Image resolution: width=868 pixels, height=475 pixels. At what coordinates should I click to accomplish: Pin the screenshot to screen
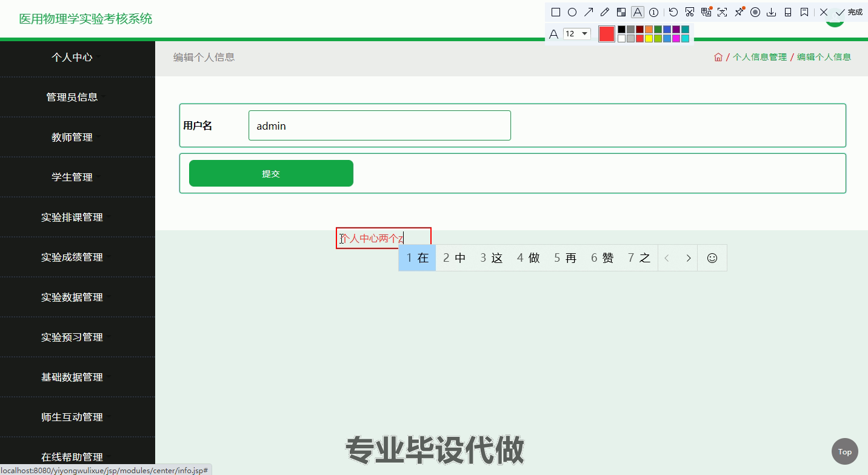tap(739, 12)
